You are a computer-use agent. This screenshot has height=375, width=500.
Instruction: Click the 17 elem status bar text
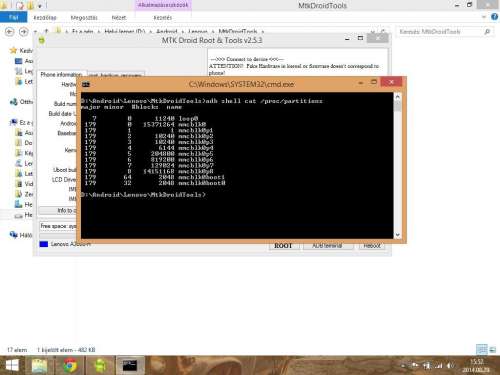pos(17,350)
